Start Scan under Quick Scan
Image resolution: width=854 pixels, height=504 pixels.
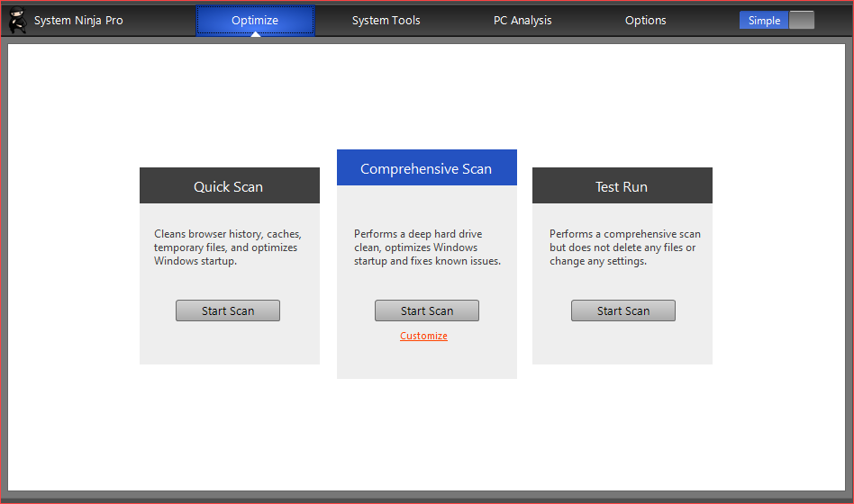pos(228,310)
